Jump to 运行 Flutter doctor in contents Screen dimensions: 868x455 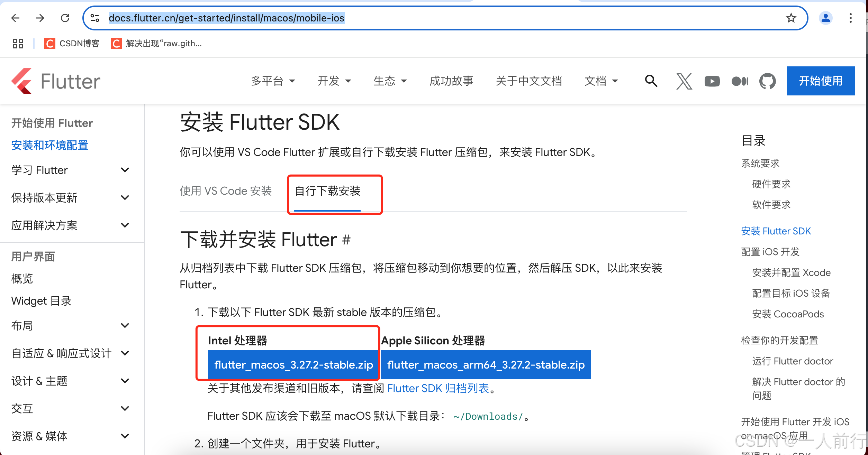click(x=793, y=361)
